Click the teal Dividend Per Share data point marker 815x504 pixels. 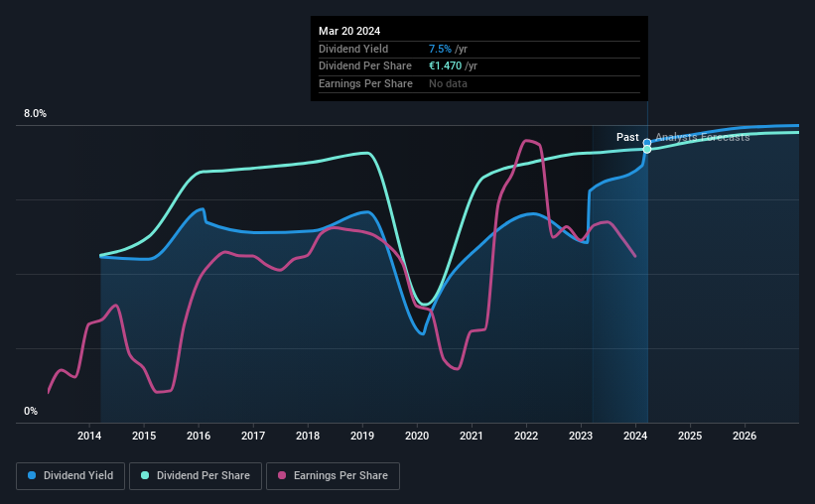click(647, 150)
